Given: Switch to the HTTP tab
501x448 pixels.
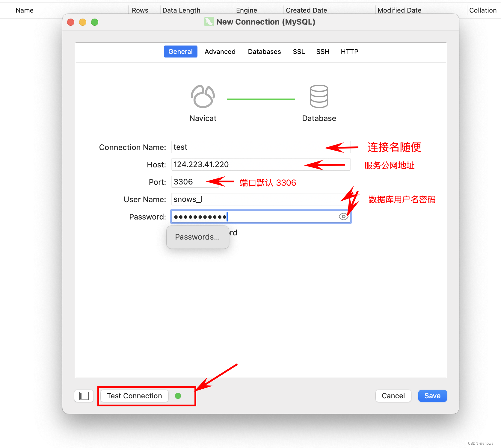Looking at the screenshot, I should [349, 52].
